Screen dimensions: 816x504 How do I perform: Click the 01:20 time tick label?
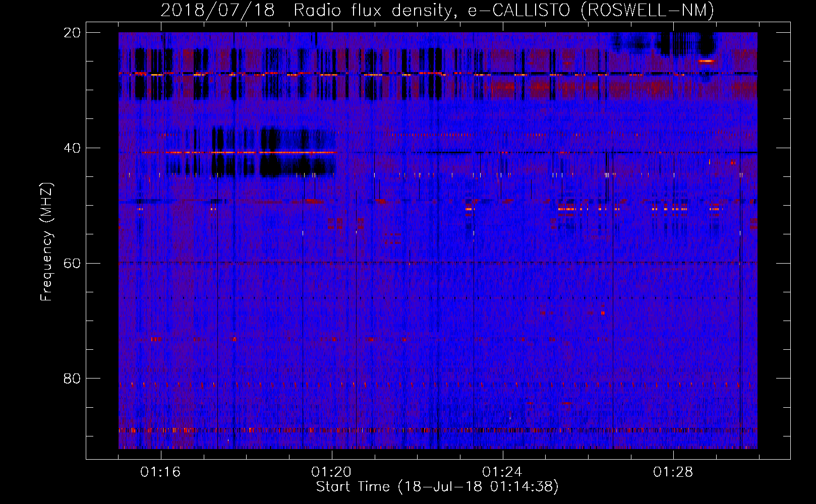pos(331,472)
